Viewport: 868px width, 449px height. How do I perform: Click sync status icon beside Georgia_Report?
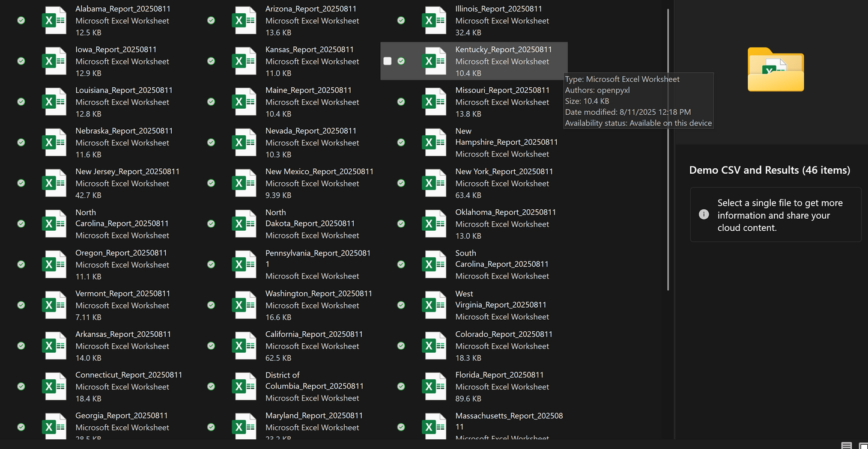point(21,427)
